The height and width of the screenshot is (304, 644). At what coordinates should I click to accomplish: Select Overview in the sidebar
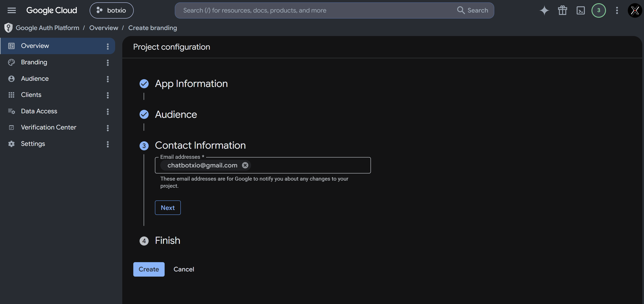pyautogui.click(x=57, y=46)
